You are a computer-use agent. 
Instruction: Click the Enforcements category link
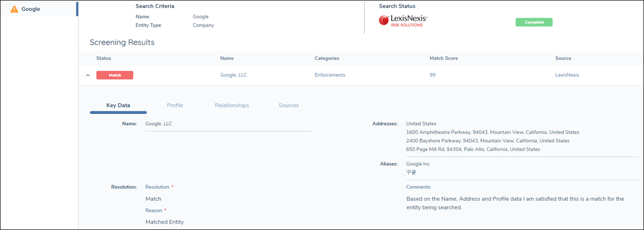(x=330, y=75)
